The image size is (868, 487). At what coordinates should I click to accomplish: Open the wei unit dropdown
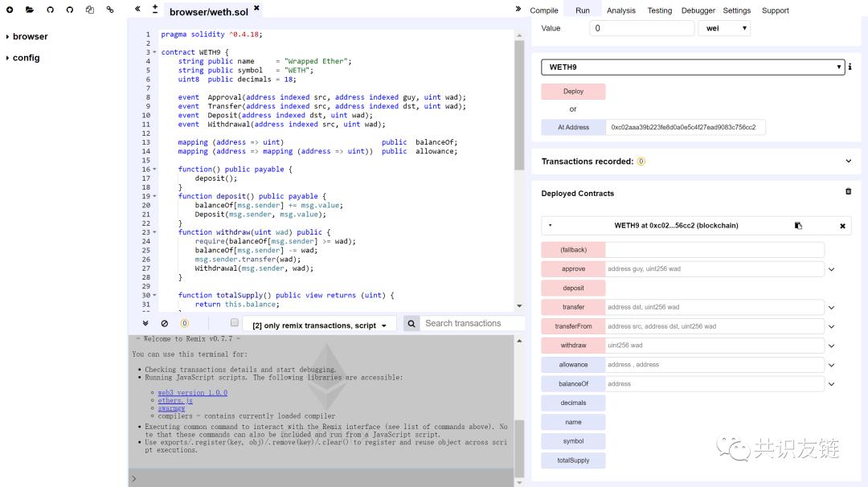click(724, 28)
